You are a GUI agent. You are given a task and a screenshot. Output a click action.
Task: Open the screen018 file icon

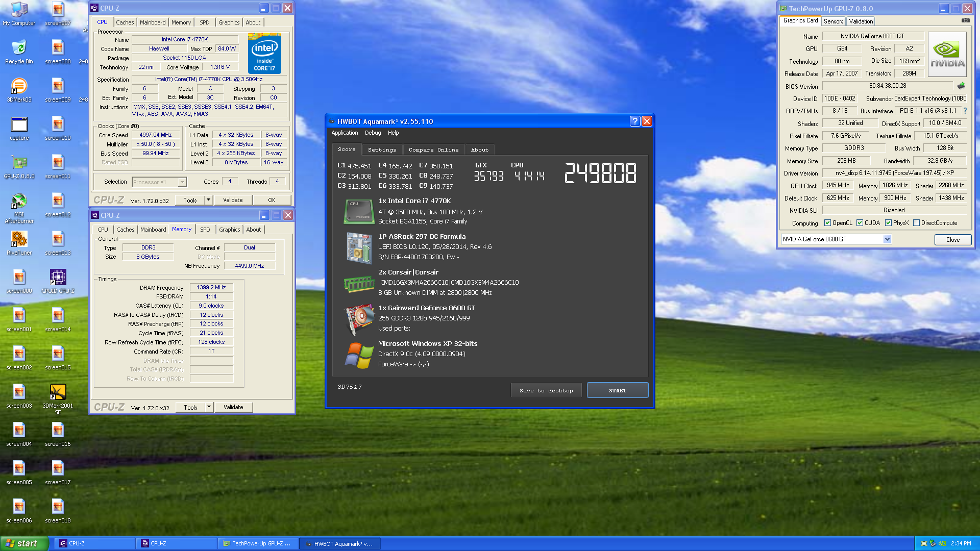pos(58,511)
